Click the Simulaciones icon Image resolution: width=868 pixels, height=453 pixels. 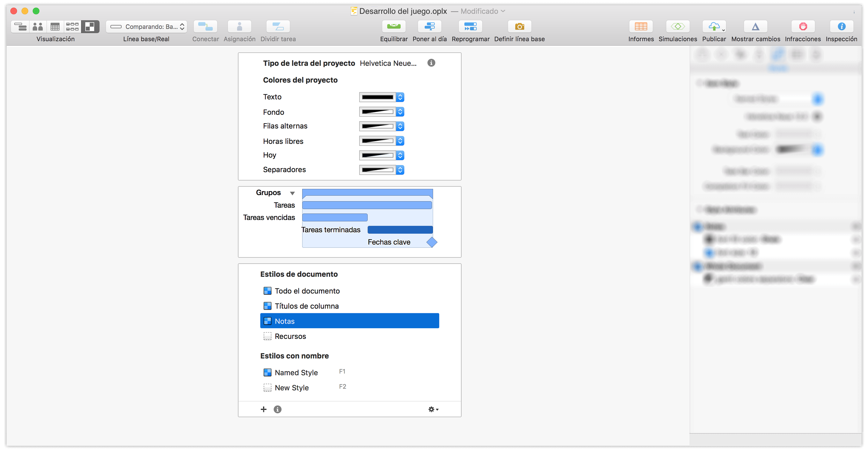678,26
